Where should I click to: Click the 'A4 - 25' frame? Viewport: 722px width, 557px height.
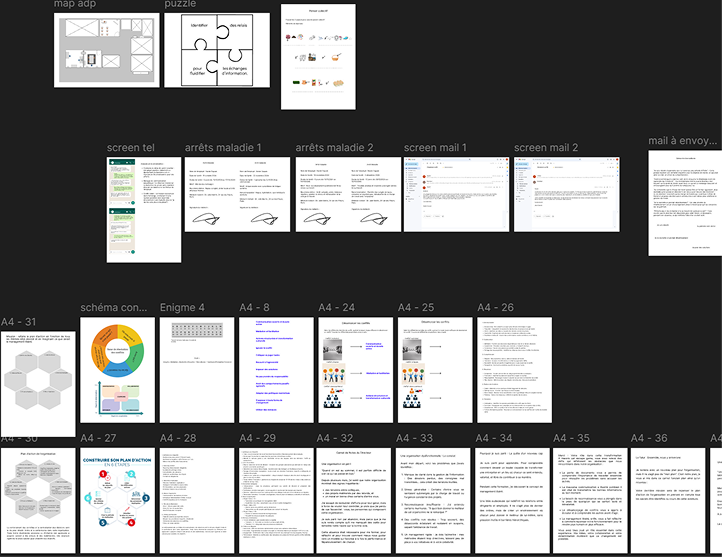[x=434, y=374]
